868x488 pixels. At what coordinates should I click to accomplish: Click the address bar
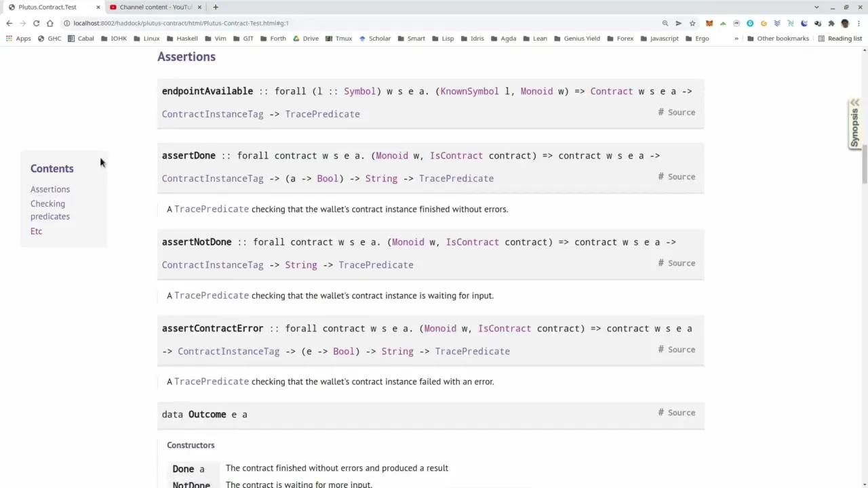click(x=271, y=22)
